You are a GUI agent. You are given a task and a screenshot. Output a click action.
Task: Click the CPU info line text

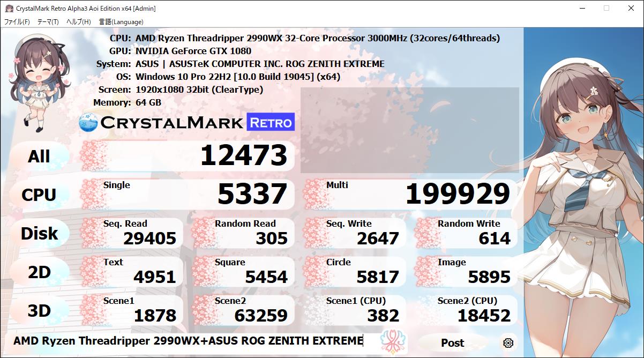click(x=318, y=38)
